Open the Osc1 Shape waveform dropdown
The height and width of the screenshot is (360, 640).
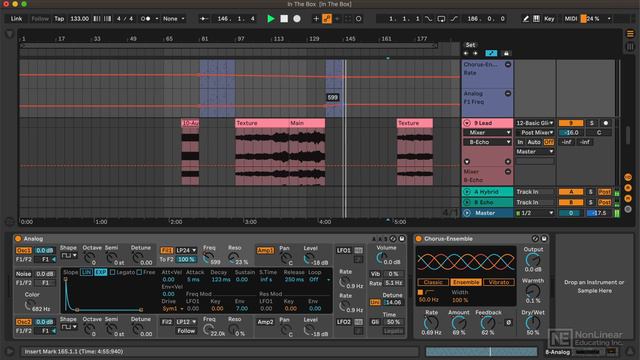[69, 256]
